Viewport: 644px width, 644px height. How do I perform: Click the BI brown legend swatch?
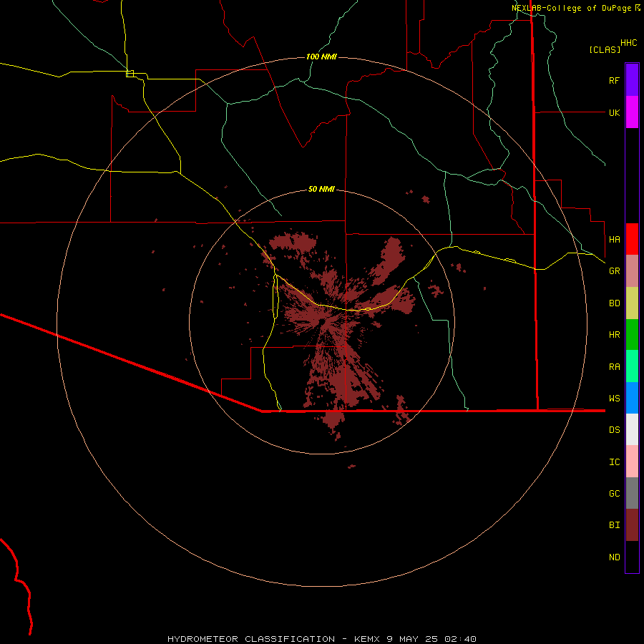coord(632,525)
